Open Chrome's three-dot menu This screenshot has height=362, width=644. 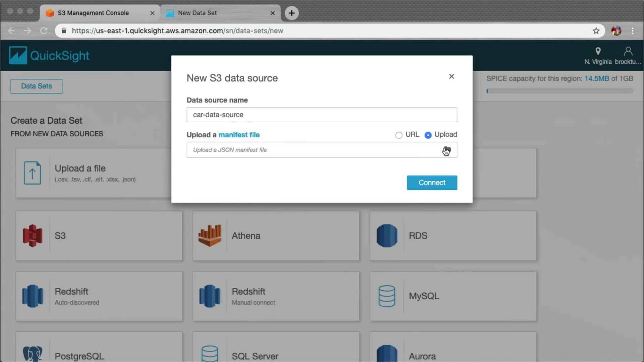[x=633, y=31]
